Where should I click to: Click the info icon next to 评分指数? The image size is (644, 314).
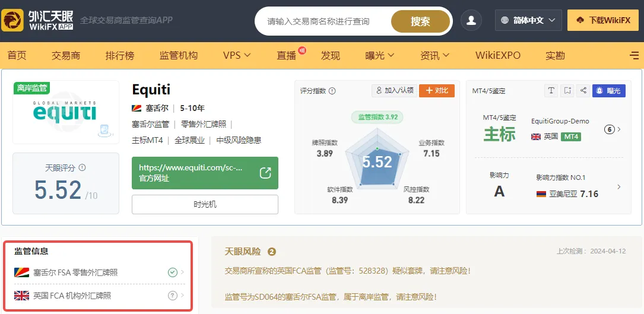click(332, 91)
